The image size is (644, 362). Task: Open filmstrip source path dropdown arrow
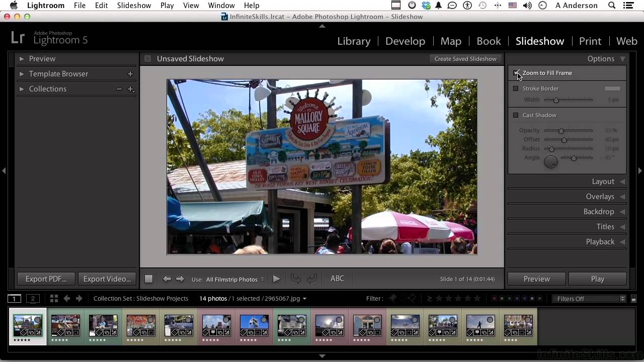click(x=304, y=299)
